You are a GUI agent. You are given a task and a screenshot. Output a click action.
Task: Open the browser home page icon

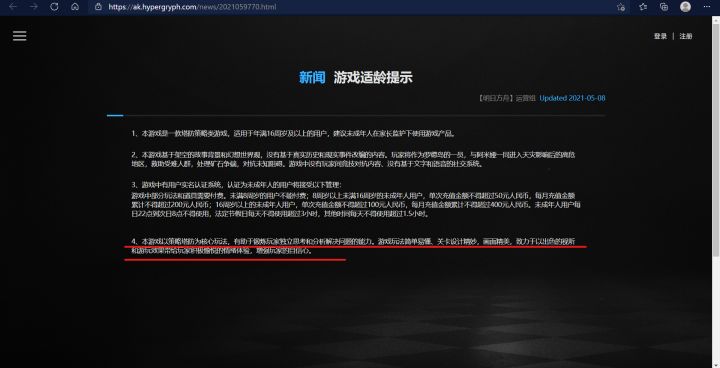coord(75,7)
